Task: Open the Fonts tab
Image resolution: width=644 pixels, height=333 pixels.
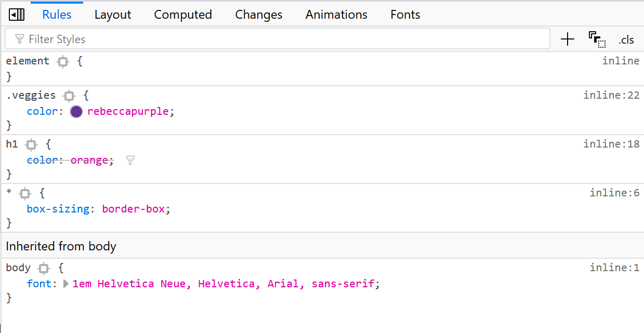Action: click(405, 15)
